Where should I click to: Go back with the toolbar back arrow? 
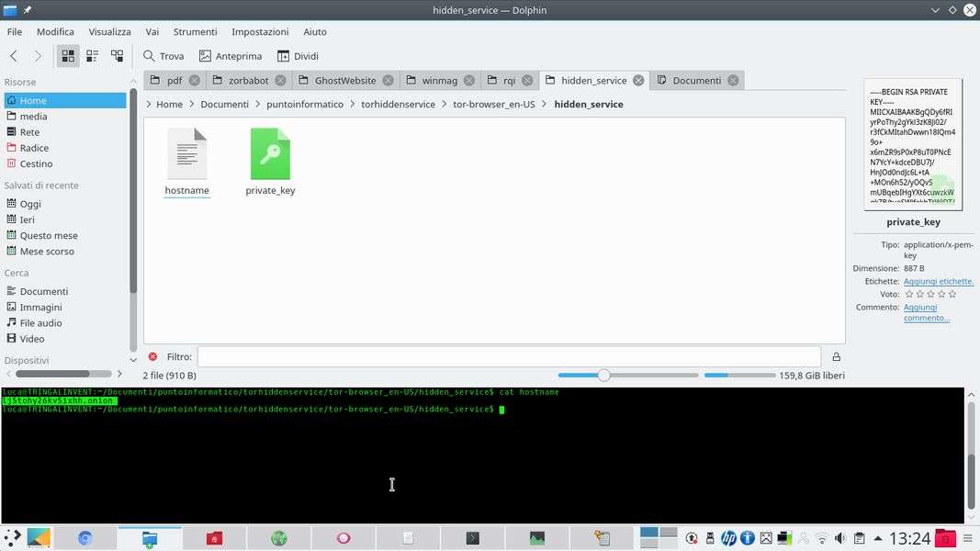[x=14, y=56]
